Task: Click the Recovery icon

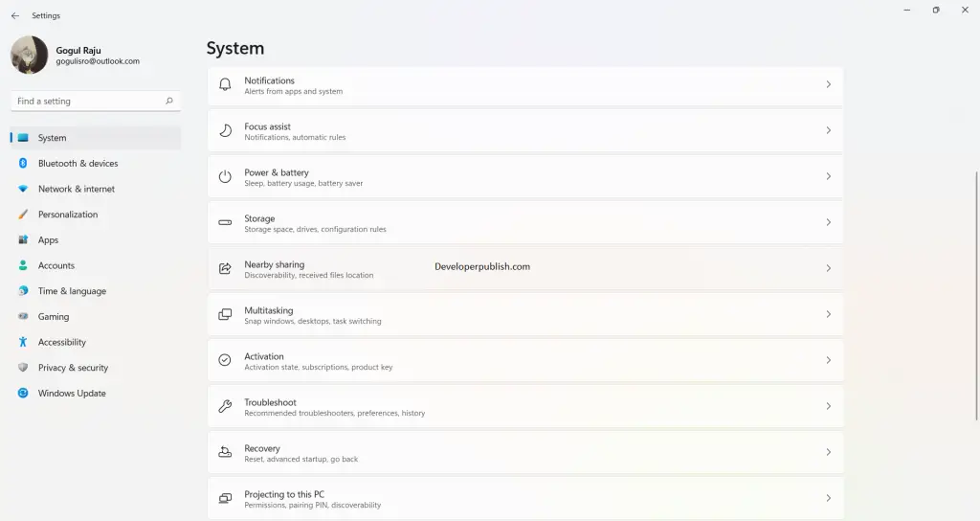Action: [225, 452]
